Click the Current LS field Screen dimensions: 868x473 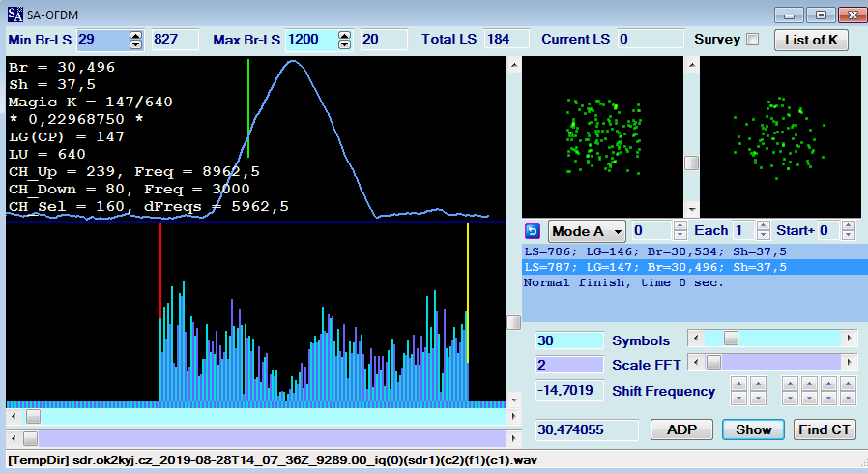tap(651, 40)
